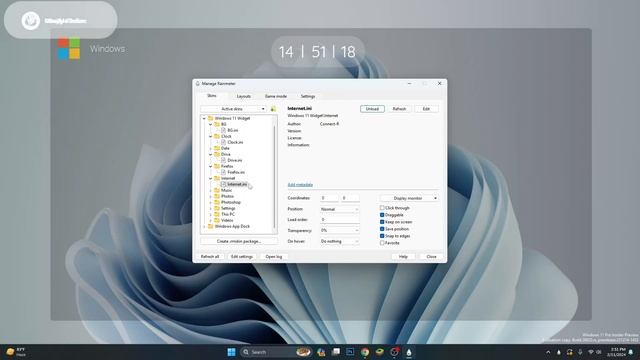The image size is (640, 360).
Task: Click the microphone tray icon
Action: point(580,352)
